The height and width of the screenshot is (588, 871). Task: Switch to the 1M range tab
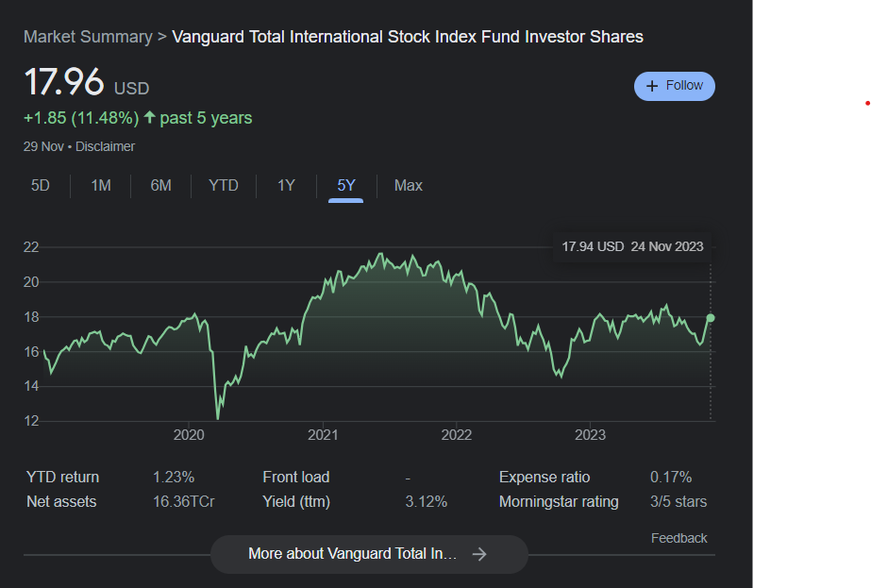(101, 185)
